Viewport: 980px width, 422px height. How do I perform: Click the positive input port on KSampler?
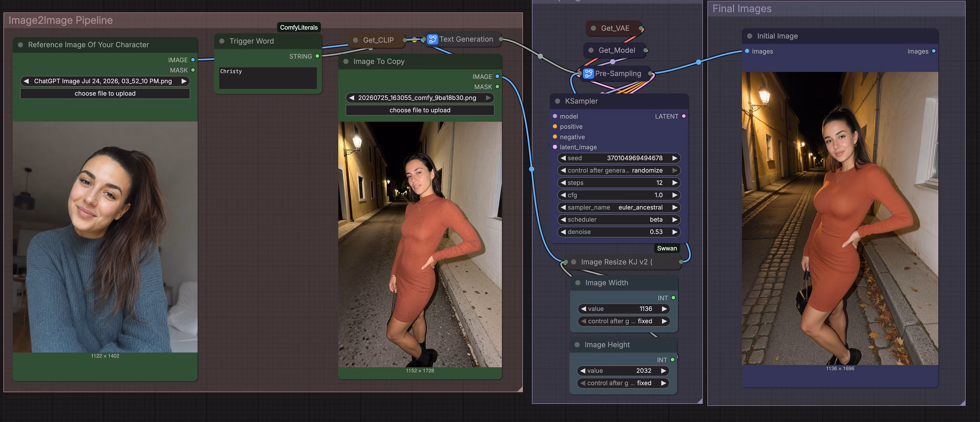[555, 126]
